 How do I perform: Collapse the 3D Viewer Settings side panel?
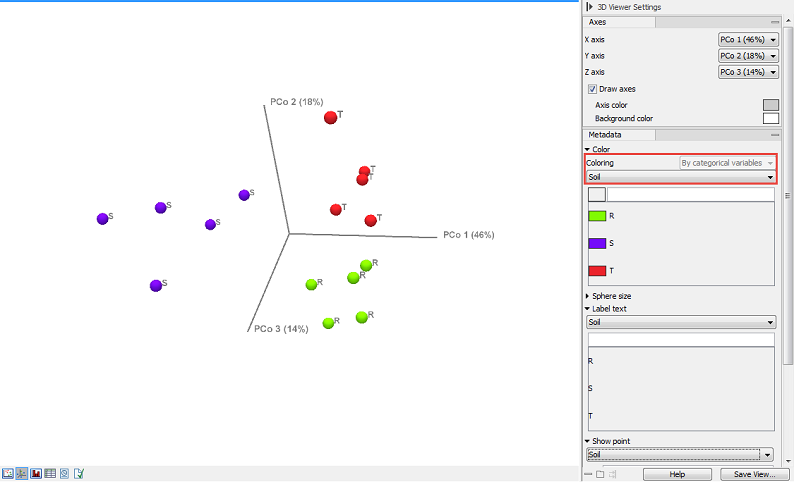[590, 7]
